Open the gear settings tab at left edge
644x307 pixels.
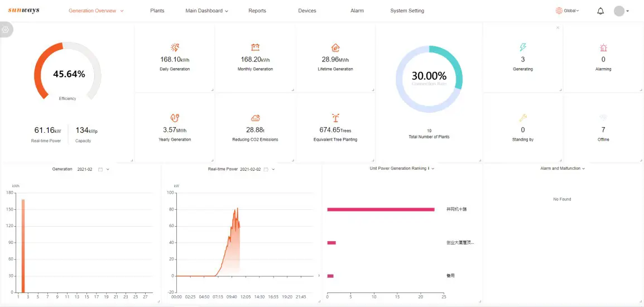6,30
